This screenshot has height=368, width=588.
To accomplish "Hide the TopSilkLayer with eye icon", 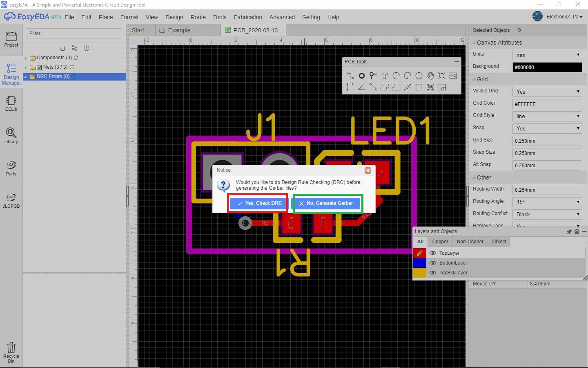I will [x=433, y=273].
